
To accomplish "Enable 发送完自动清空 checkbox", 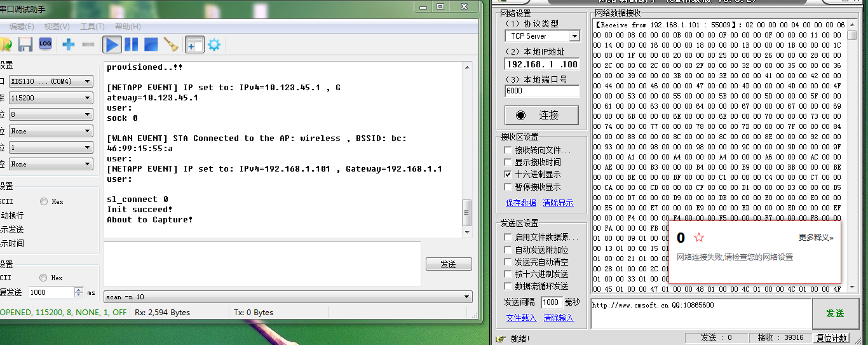I will point(508,262).
